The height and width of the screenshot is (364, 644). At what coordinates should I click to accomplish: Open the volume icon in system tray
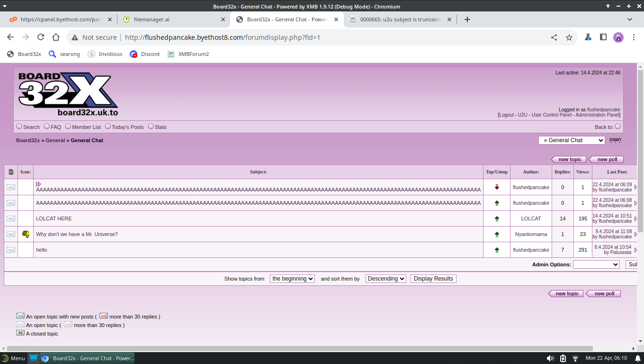tap(550, 358)
